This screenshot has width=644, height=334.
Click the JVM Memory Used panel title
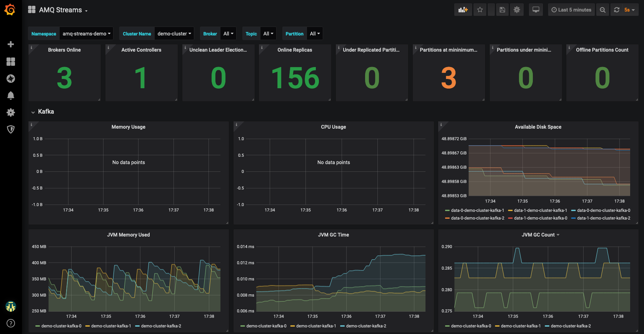click(x=128, y=235)
